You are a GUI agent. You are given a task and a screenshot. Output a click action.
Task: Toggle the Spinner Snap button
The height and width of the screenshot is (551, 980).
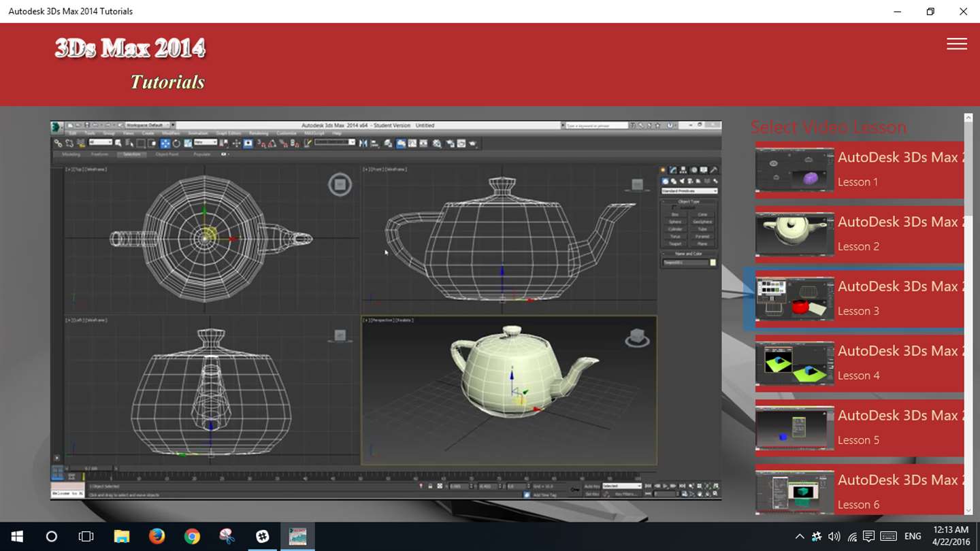click(295, 144)
